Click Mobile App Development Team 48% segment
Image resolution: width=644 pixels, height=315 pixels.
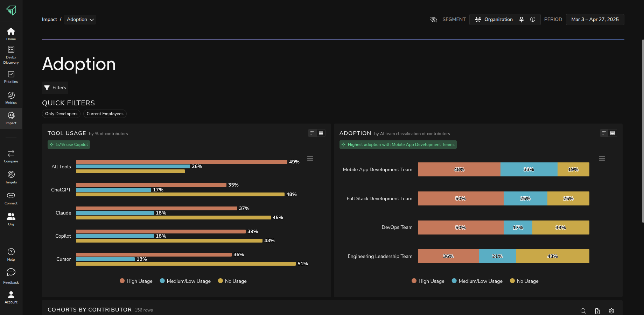[x=459, y=169]
